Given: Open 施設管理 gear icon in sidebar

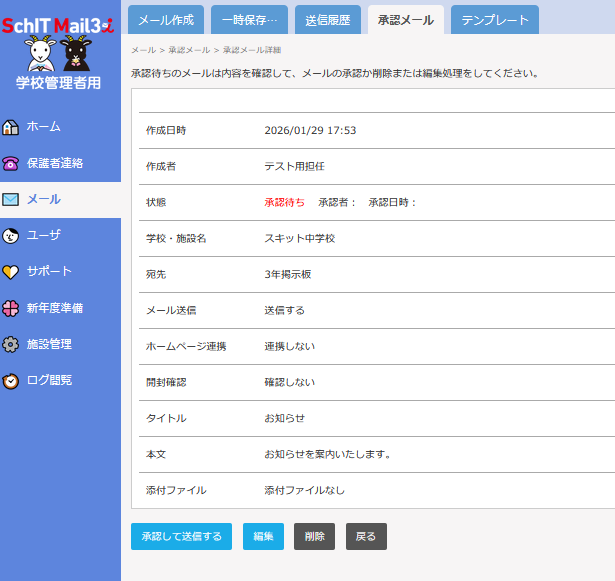Looking at the screenshot, I should pos(11,344).
